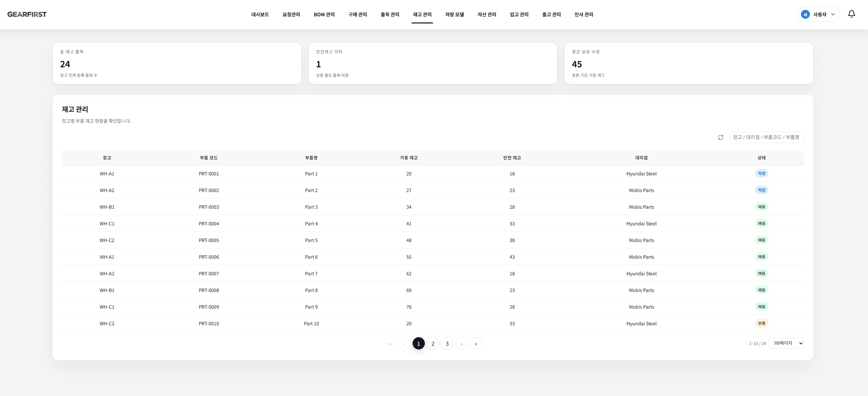The image size is (868, 396).
Task: Open the 차량 모델 menu item
Action: pos(454,15)
